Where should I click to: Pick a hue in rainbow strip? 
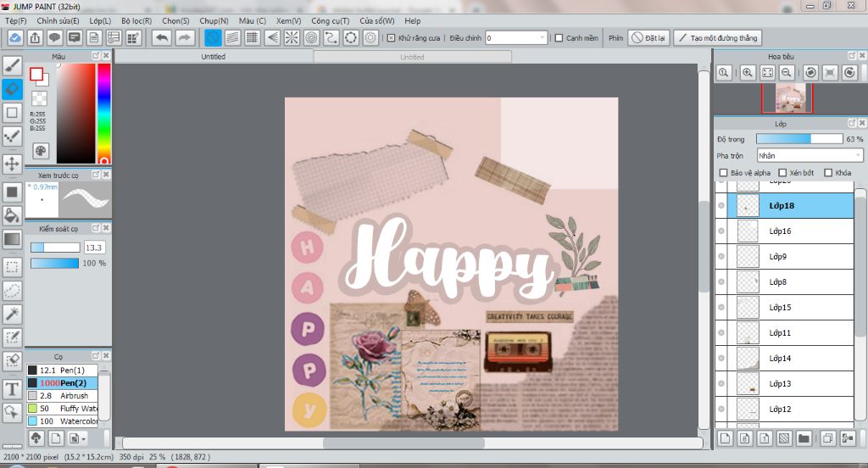(104, 114)
